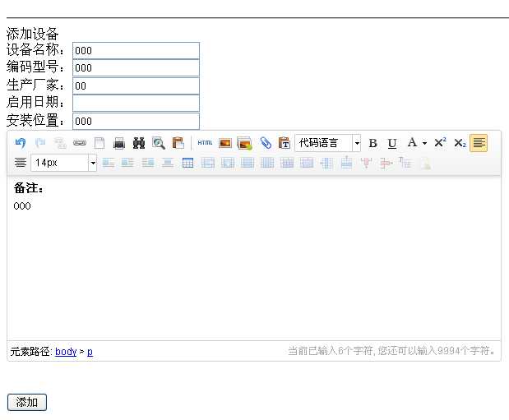Image resolution: width=509 pixels, height=420 pixels.
Task: Preview content using the magnifier icon
Action: [159, 143]
